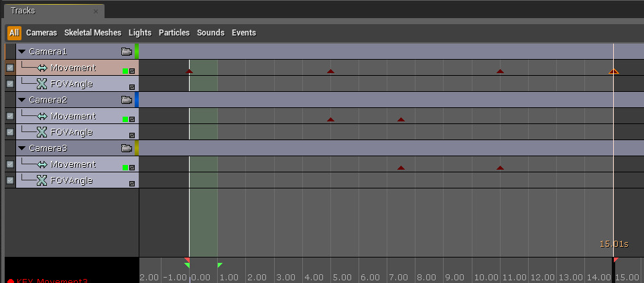Select the All filter tab
The image size is (644, 283).
click(14, 33)
